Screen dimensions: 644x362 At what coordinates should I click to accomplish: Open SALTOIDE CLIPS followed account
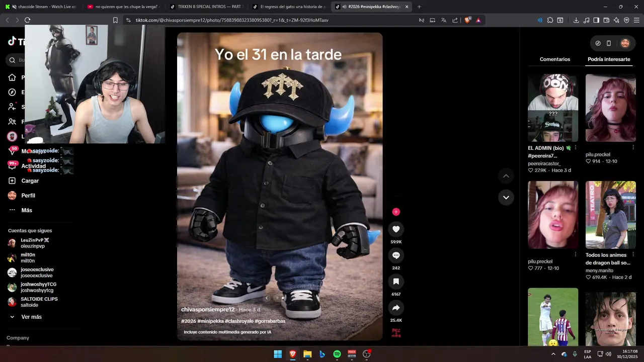pyautogui.click(x=33, y=302)
